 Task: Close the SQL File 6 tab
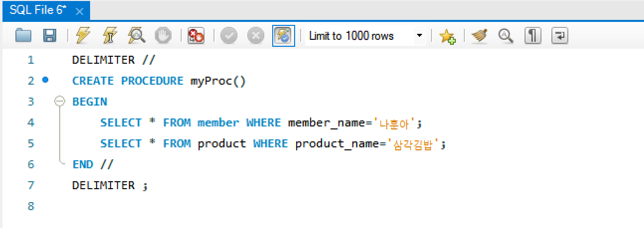[79, 11]
